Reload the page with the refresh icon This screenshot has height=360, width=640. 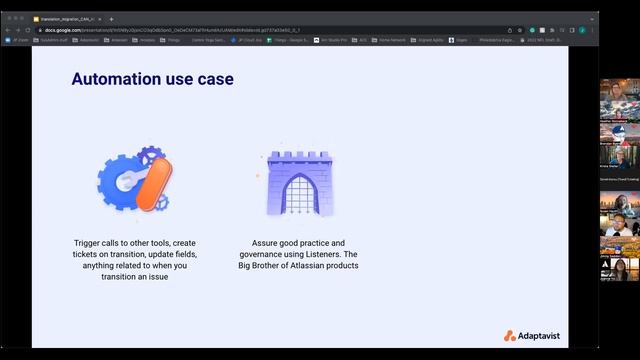28,30
